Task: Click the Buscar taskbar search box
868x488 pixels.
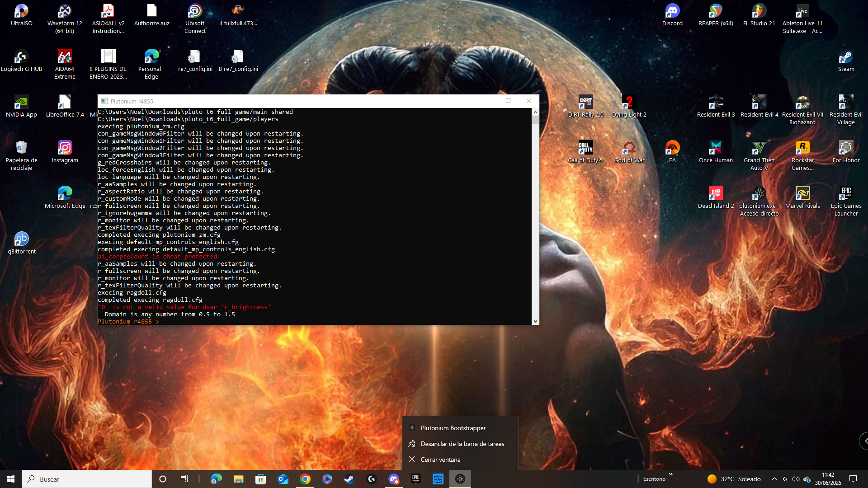Action: click(x=87, y=479)
